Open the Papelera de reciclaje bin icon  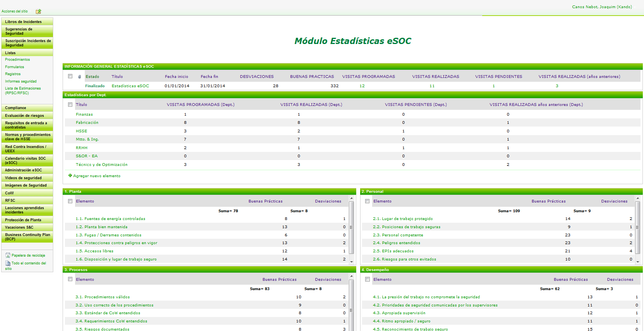pyautogui.click(x=8, y=255)
